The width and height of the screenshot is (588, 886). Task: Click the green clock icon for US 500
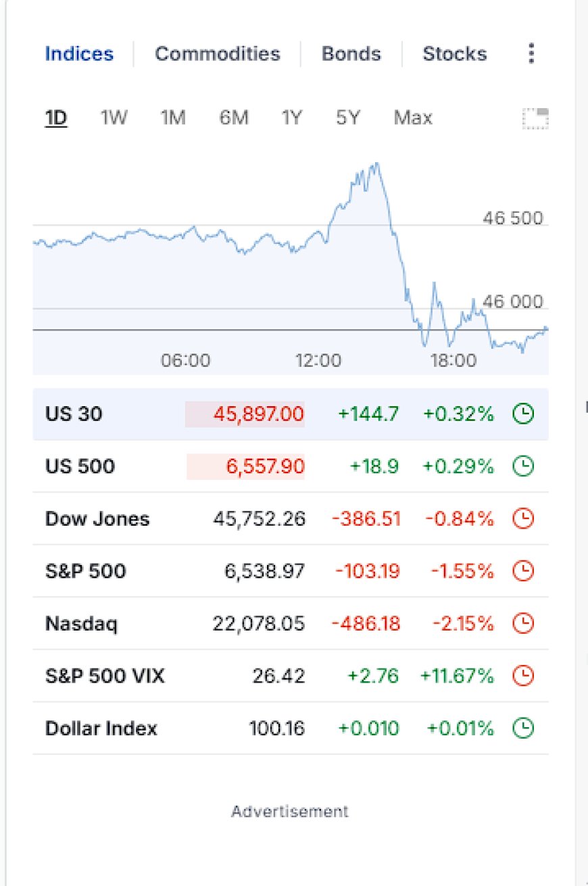pos(524,466)
